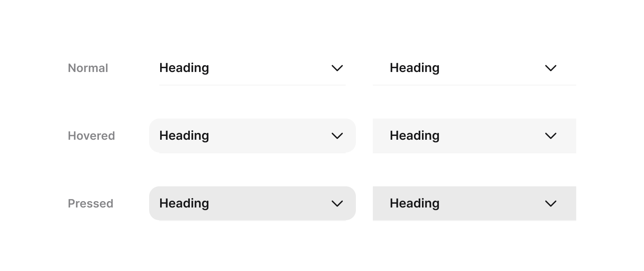Screen dimensions: 644x271
Task: Click the divider line under left Normal heading
Action: click(253, 85)
